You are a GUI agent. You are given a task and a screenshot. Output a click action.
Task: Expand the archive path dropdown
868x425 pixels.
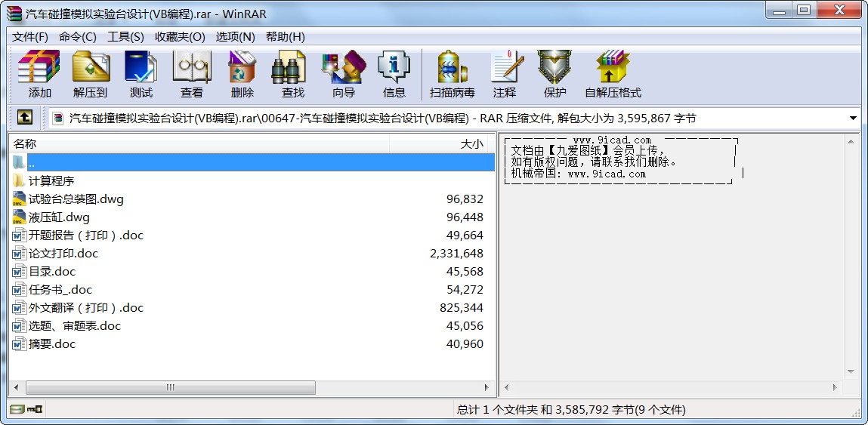[853, 119]
